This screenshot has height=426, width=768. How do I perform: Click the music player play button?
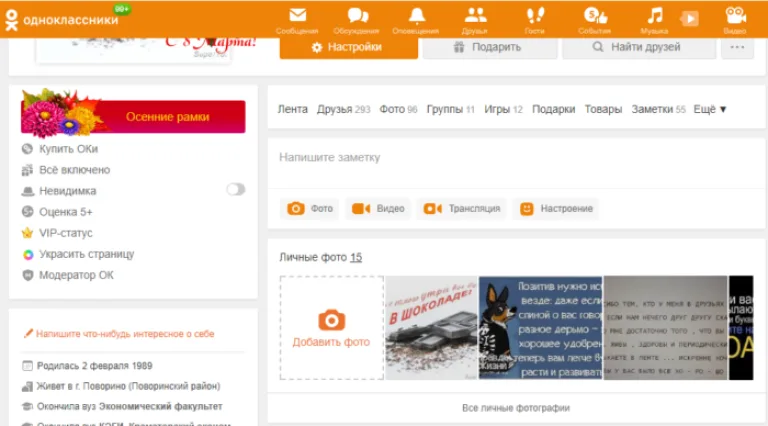click(x=690, y=19)
